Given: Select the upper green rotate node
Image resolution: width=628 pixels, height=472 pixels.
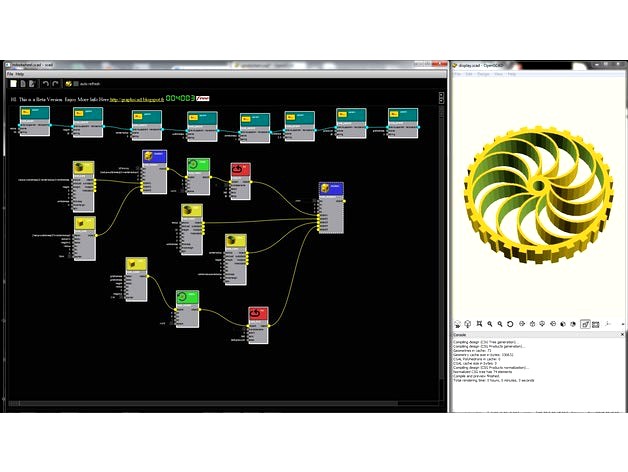Looking at the screenshot, I should click(x=198, y=176).
